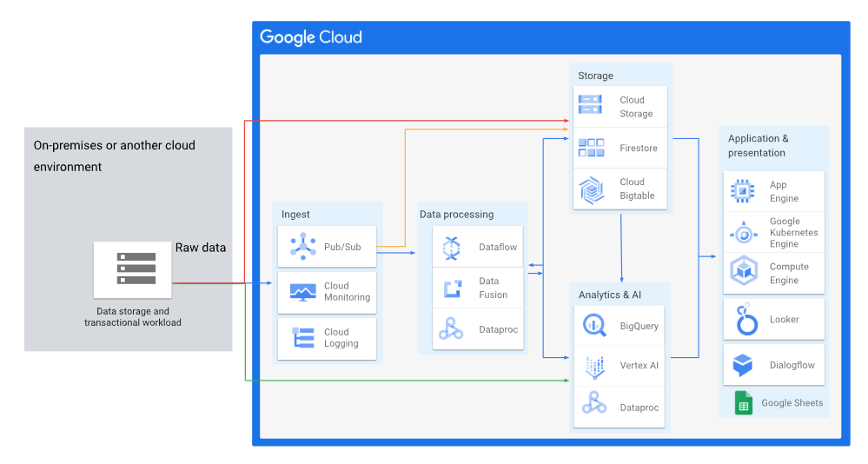The image size is (868, 464).
Task: Click the Data Fusion icon
Action: [451, 288]
